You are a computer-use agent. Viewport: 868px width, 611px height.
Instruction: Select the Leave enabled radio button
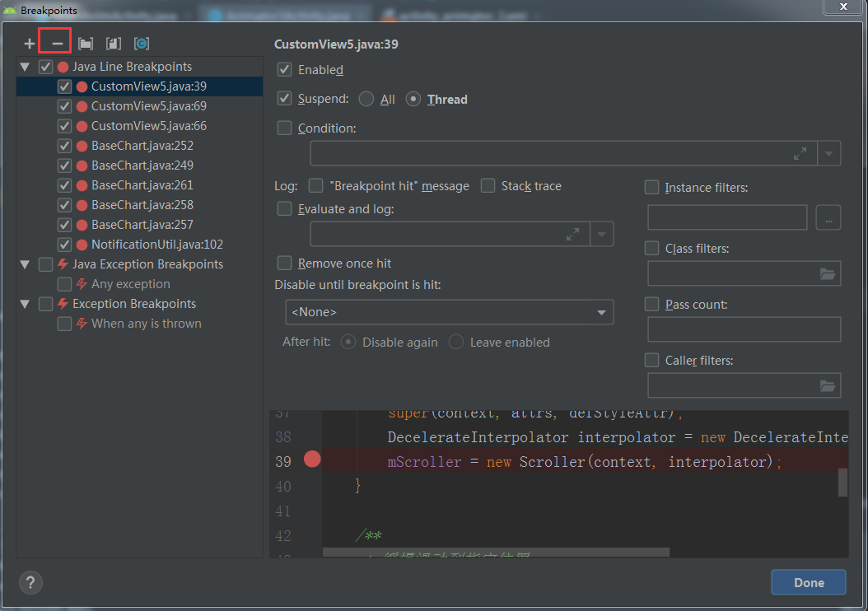tap(455, 342)
